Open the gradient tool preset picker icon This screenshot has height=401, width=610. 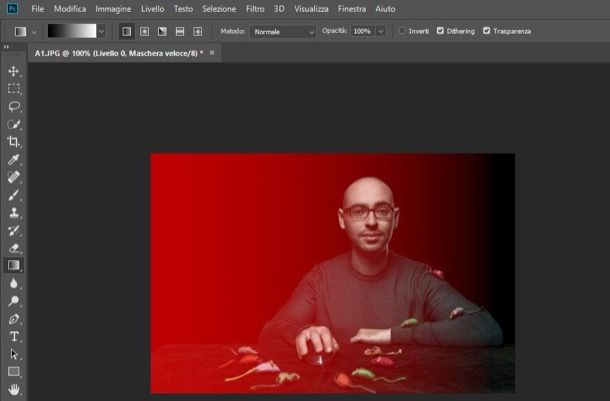tap(20, 32)
